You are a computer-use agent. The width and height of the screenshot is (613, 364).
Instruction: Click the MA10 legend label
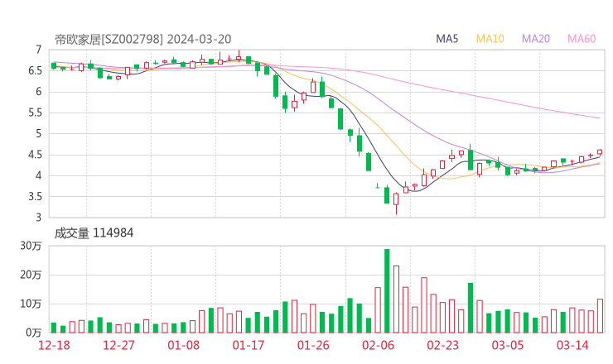490,39
